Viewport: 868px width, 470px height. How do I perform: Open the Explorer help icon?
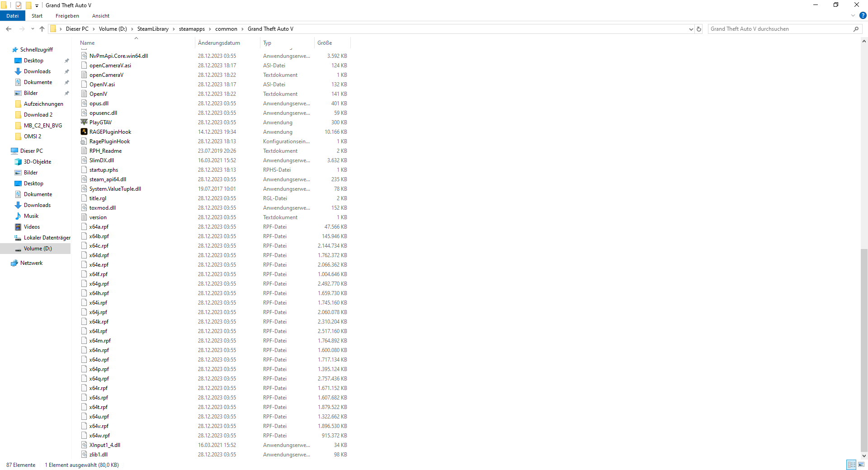pos(863,15)
